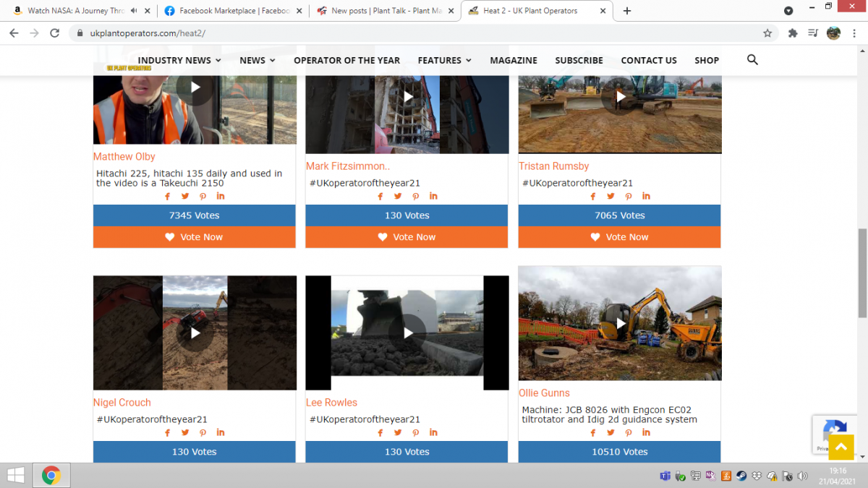Open the Contact Us page
This screenshot has width=868, height=488.
coord(649,61)
